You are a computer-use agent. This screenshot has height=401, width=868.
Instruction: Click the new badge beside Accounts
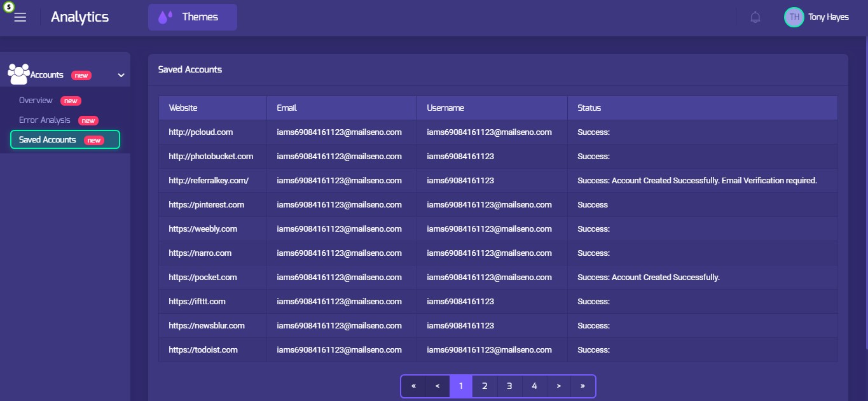click(81, 75)
